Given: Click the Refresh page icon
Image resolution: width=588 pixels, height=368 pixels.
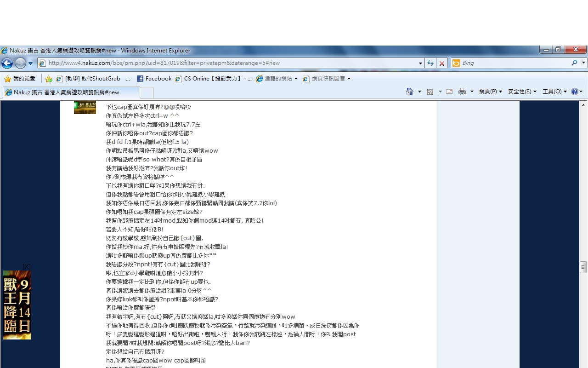Looking at the screenshot, I should point(430,63).
